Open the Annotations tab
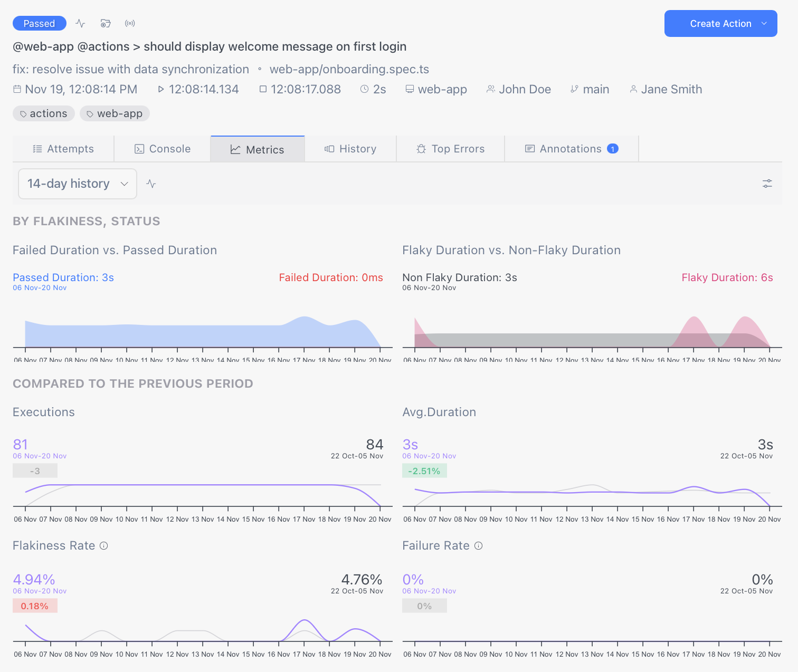 pyautogui.click(x=571, y=149)
